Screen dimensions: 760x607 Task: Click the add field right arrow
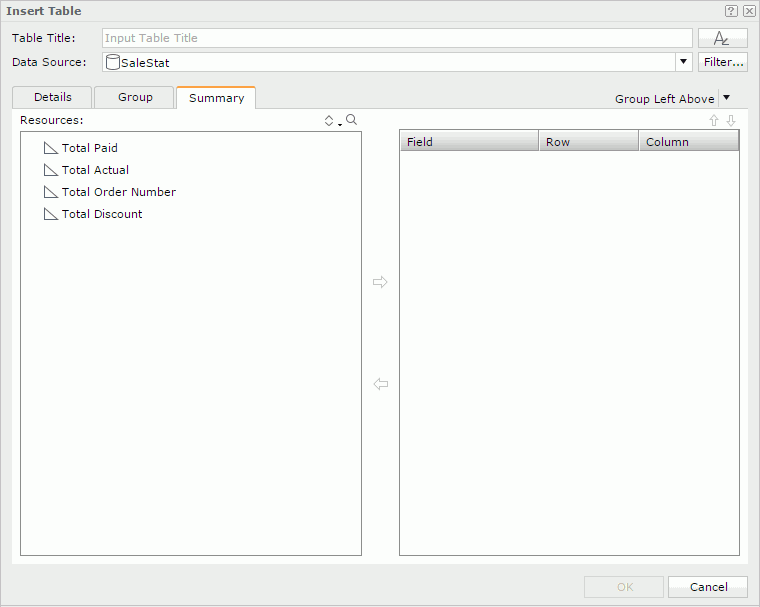coord(380,283)
